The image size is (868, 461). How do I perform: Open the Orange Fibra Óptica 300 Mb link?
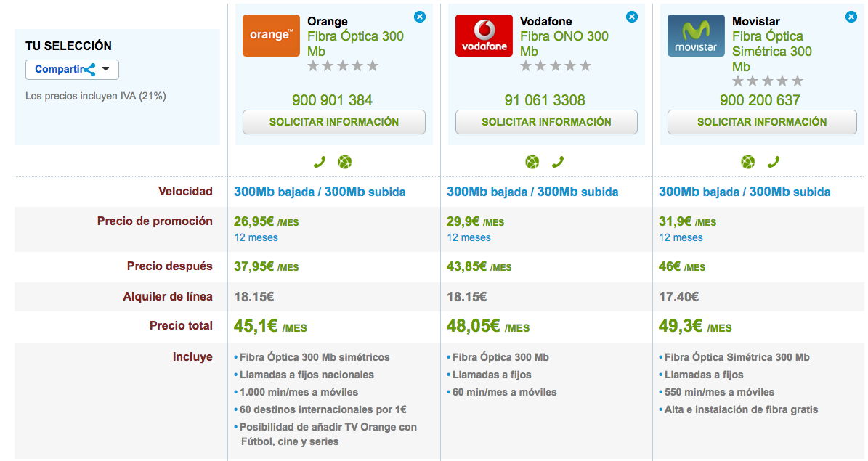355,44
